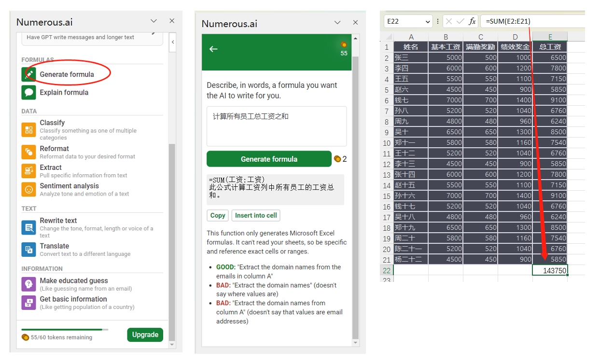Collapse the left Numerous.ai pane with the side arrow
Image resolution: width=600 pixels, height=364 pixels.
(173, 42)
